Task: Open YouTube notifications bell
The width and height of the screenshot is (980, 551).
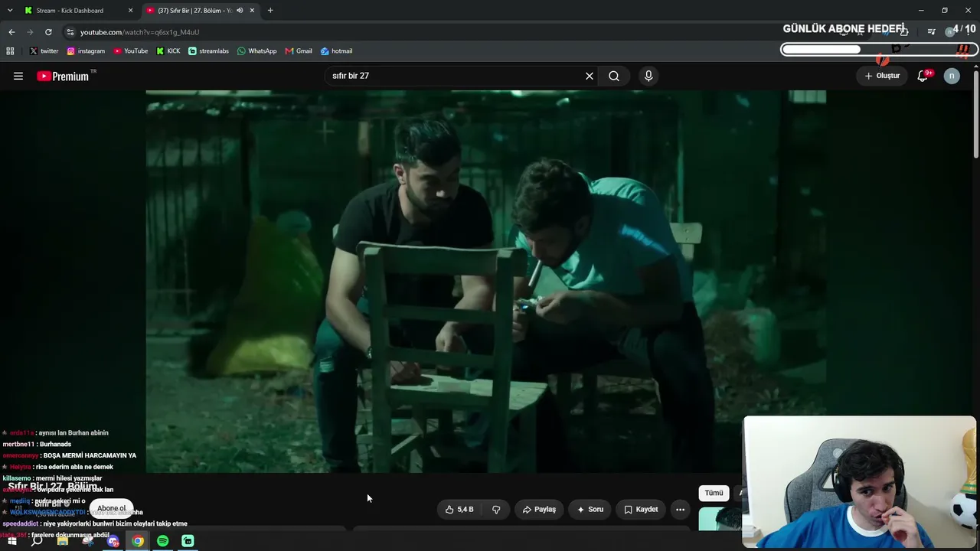Action: coord(923,76)
